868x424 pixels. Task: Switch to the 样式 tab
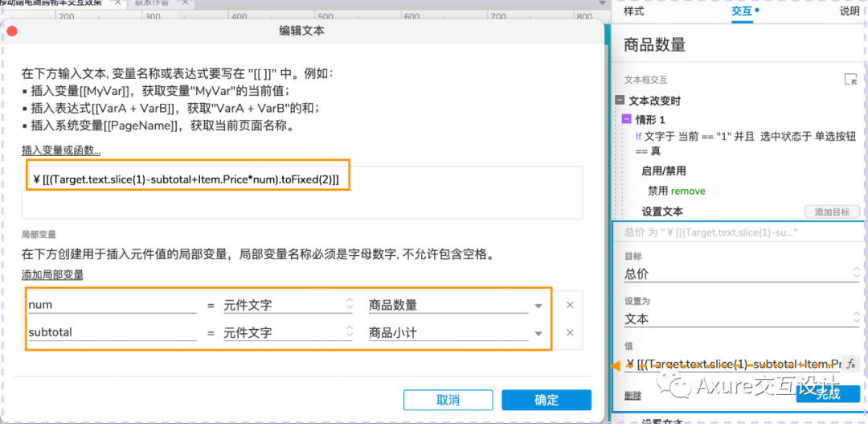pyautogui.click(x=634, y=11)
